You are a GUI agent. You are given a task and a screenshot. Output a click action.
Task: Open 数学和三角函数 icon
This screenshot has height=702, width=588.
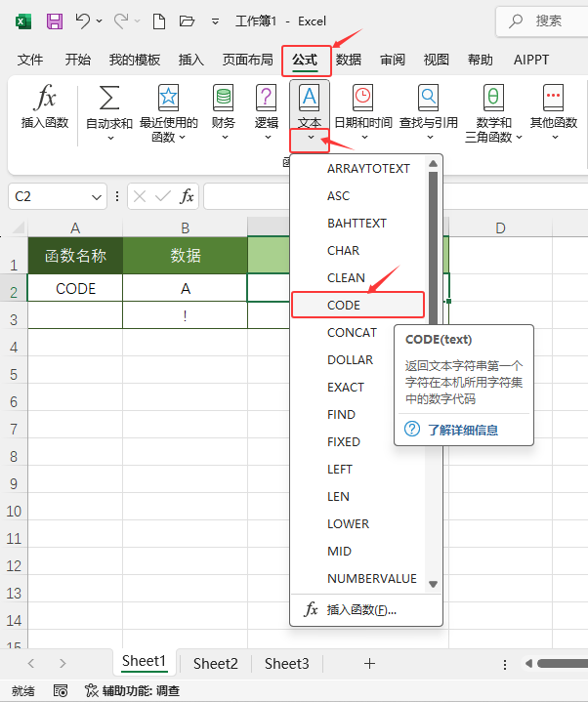[493, 98]
